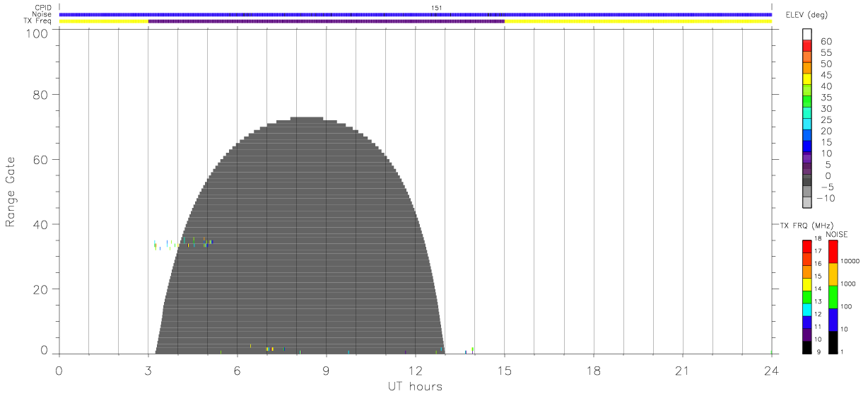Click ELEV colorbar label -10
The width and height of the screenshot is (868, 401).
[x=826, y=198]
